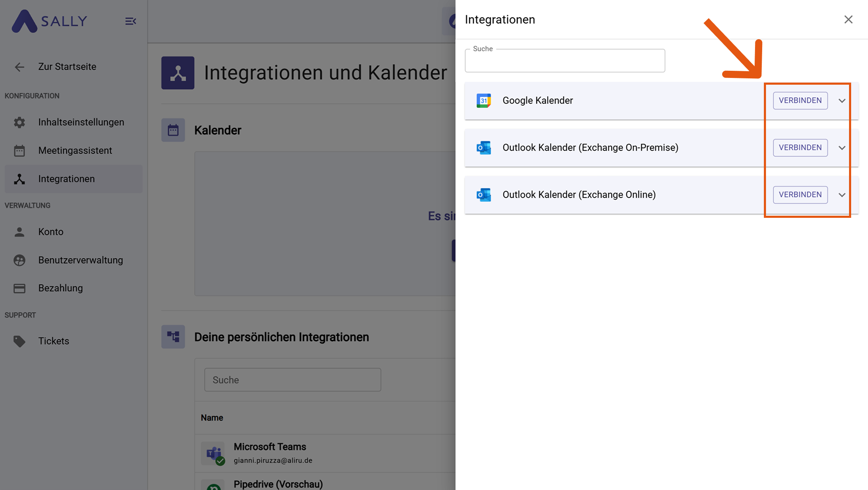868x490 pixels.
Task: Connect Google Kalender via Verbinden
Action: click(800, 101)
